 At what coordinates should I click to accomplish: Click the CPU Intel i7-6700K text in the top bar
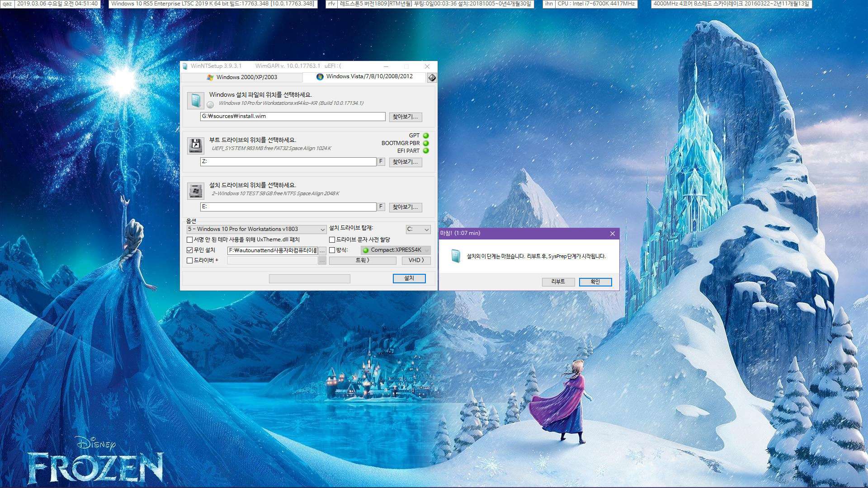click(596, 4)
